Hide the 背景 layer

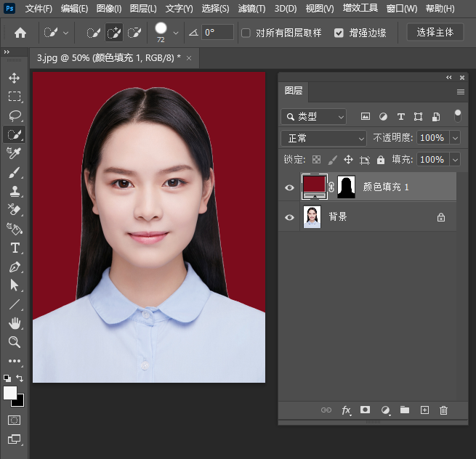point(289,216)
